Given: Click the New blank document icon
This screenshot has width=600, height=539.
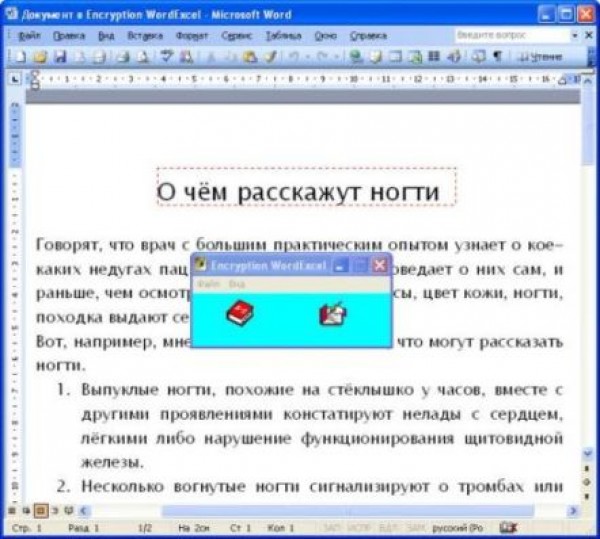Looking at the screenshot, I should click(x=20, y=57).
